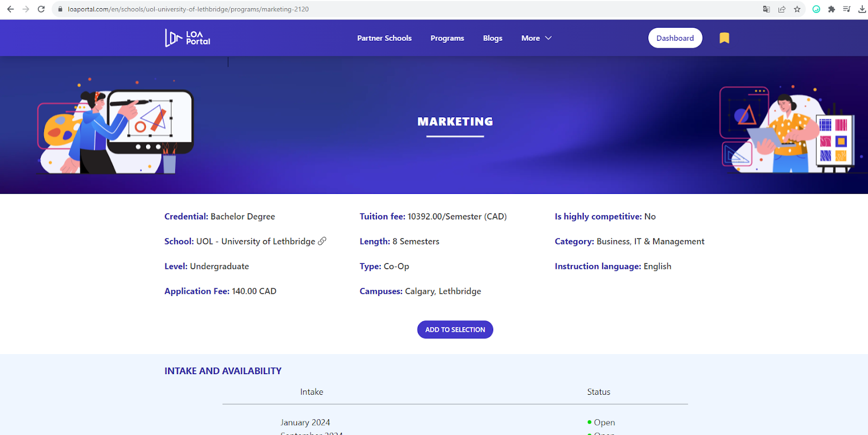
Task: Expand the More dropdown menu
Action: coord(536,38)
